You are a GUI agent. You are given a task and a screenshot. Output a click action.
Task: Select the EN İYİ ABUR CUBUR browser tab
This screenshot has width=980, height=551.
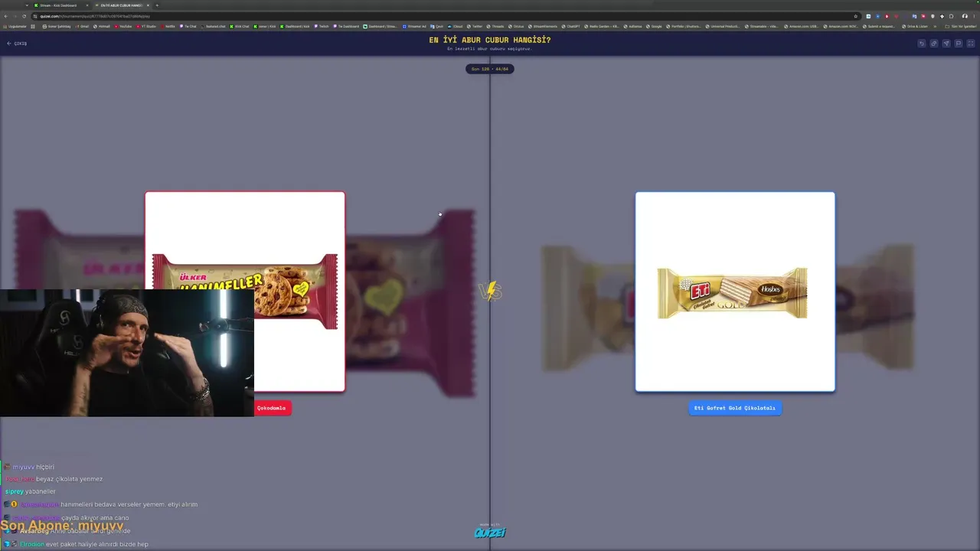(122, 5)
